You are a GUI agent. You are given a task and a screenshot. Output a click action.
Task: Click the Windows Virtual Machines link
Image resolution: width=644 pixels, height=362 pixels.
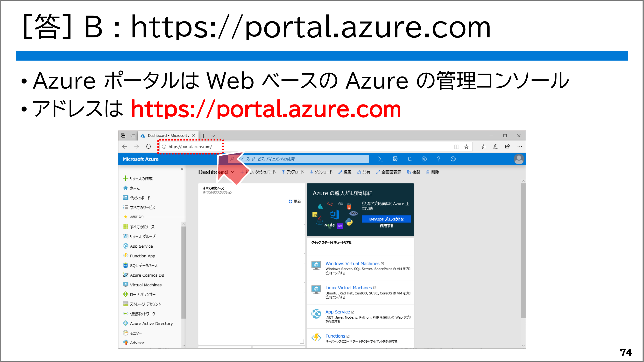[x=352, y=264]
